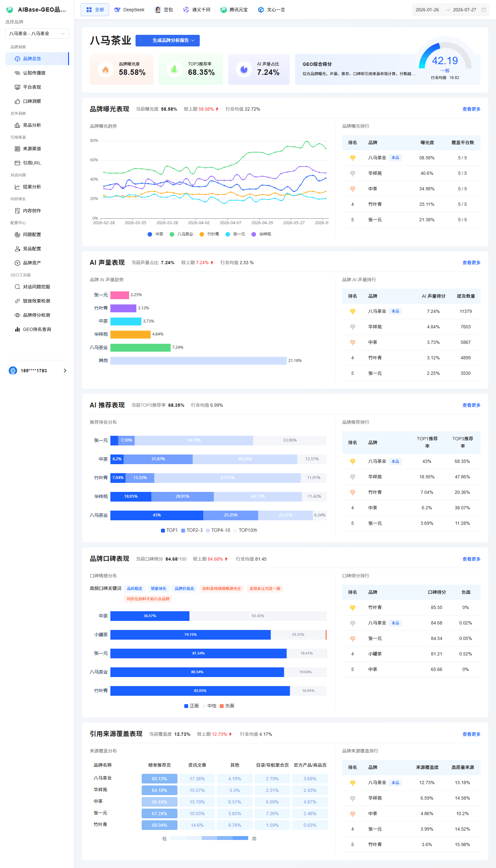Click the user avatar icon
The height and width of the screenshot is (868, 496).
click(x=13, y=371)
